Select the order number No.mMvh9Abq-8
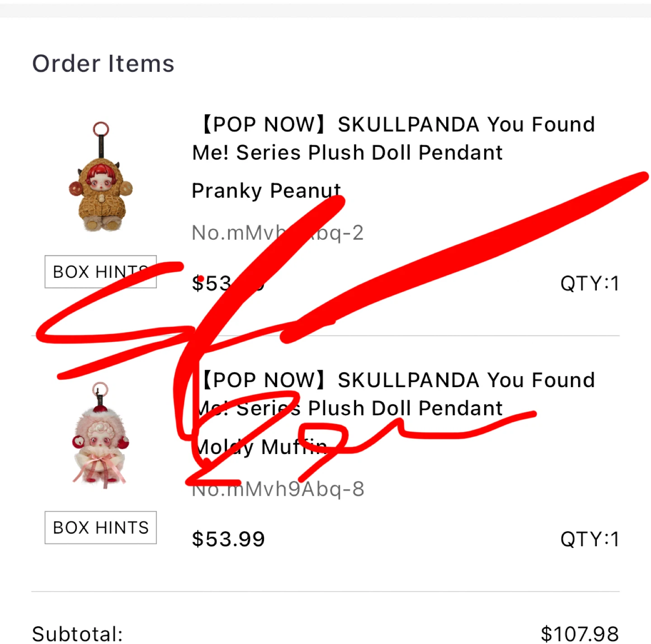The image size is (651, 644). pos(278,489)
